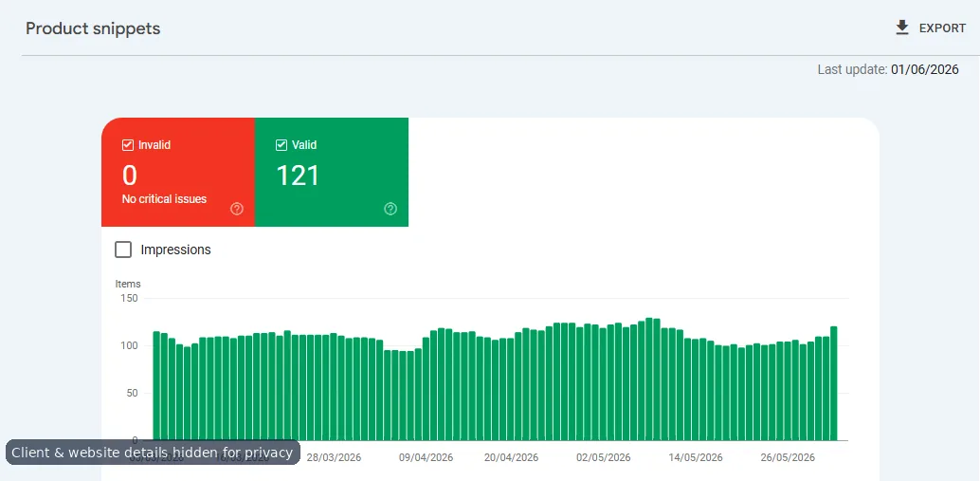This screenshot has width=980, height=481.
Task: Select the red Invalid 0 card
Action: click(x=178, y=172)
